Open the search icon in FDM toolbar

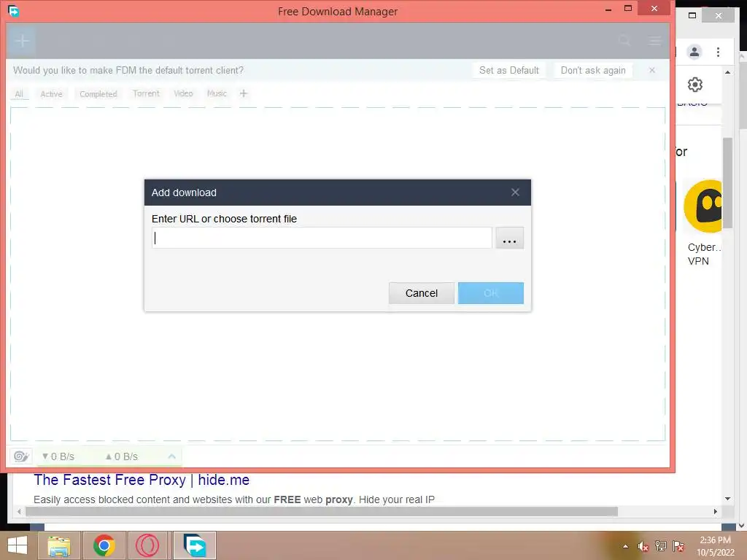click(x=624, y=41)
